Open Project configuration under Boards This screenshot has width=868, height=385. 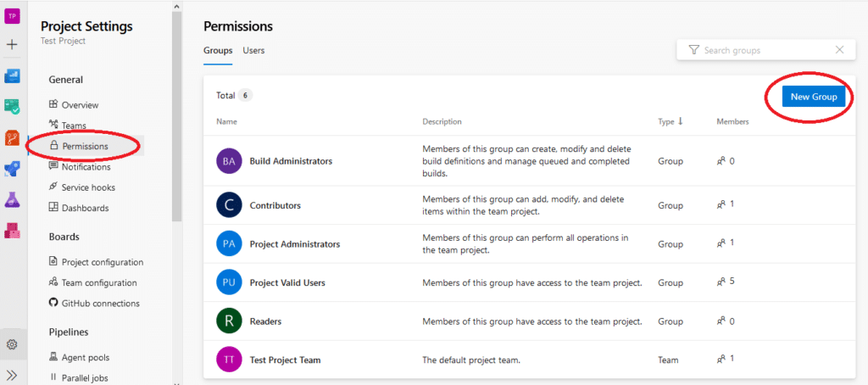(103, 262)
